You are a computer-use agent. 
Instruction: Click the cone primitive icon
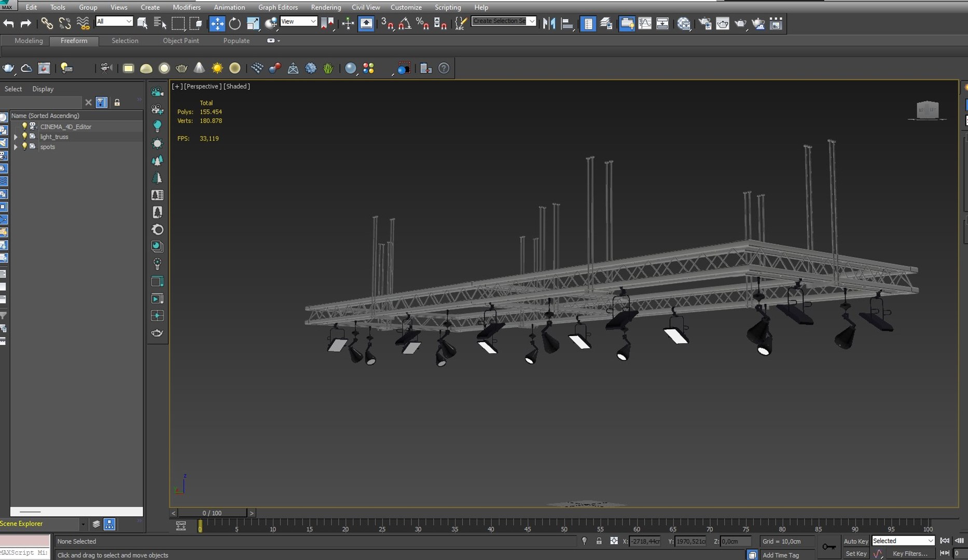199,68
